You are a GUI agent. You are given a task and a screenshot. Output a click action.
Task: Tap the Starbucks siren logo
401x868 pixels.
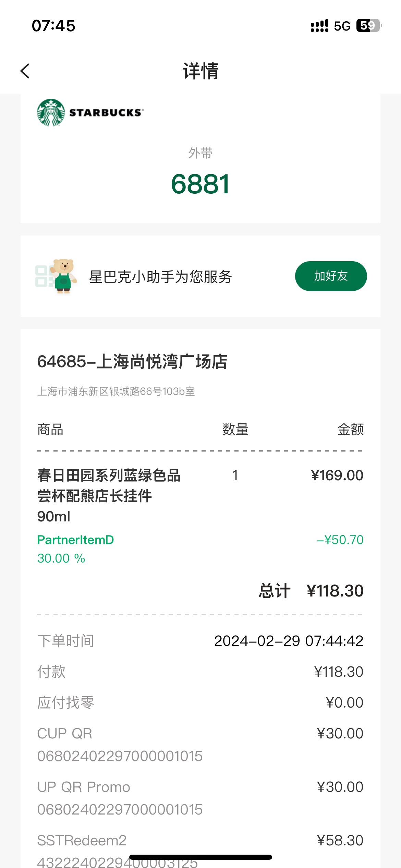[x=51, y=113]
